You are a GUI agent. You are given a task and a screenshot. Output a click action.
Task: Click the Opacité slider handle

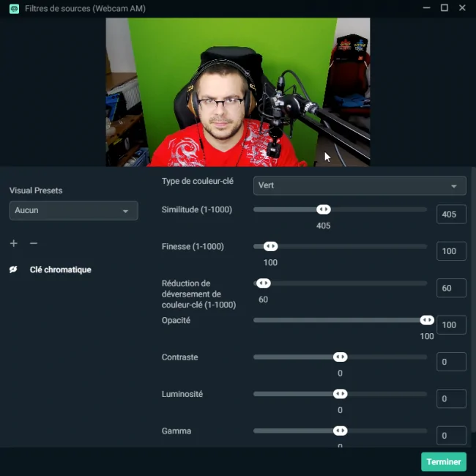pos(427,320)
